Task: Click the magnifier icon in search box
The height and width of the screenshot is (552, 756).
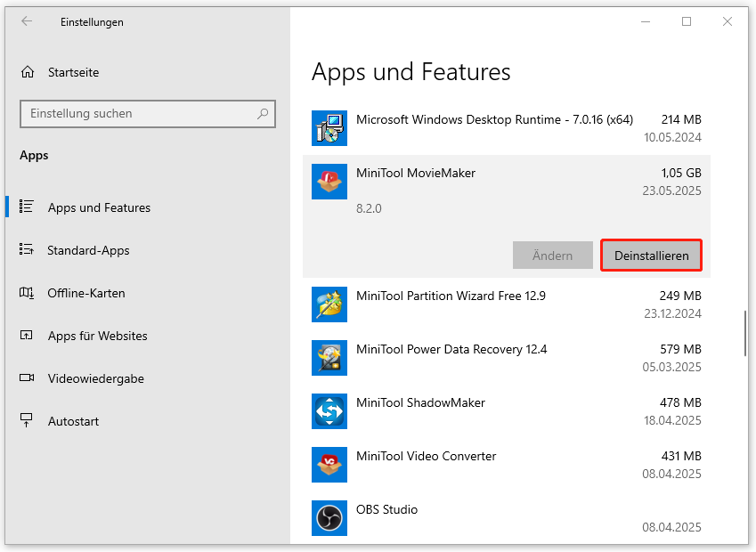Action: [x=263, y=114]
